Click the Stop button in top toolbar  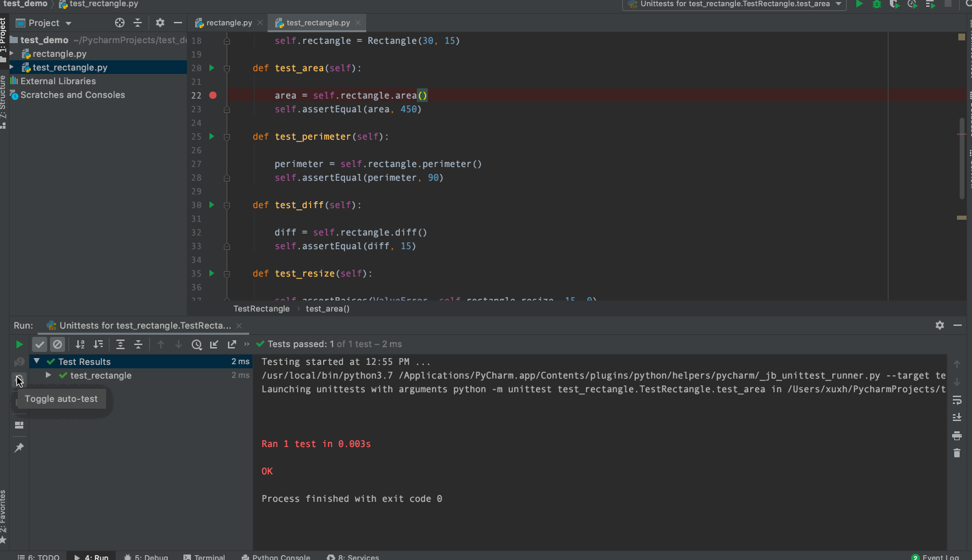tap(948, 4)
